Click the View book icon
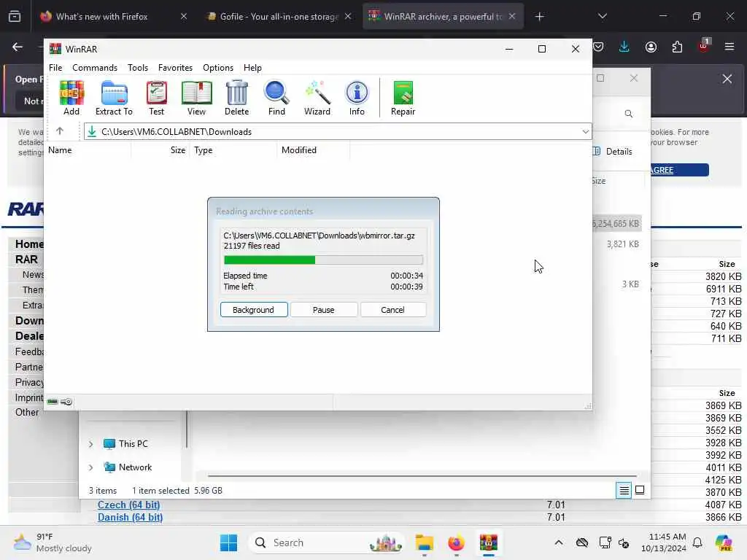 click(196, 98)
